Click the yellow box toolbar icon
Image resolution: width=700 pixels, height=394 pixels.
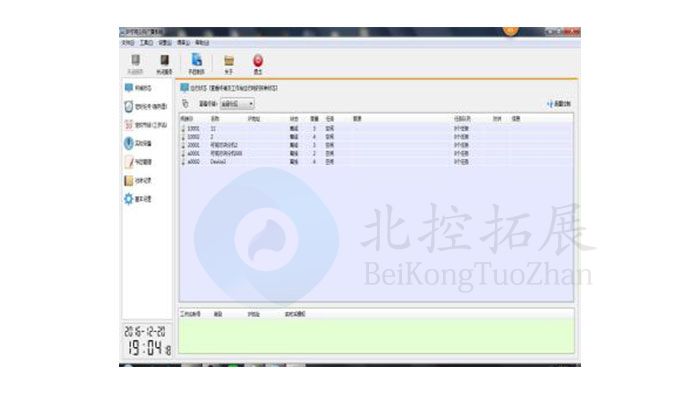click(229, 64)
